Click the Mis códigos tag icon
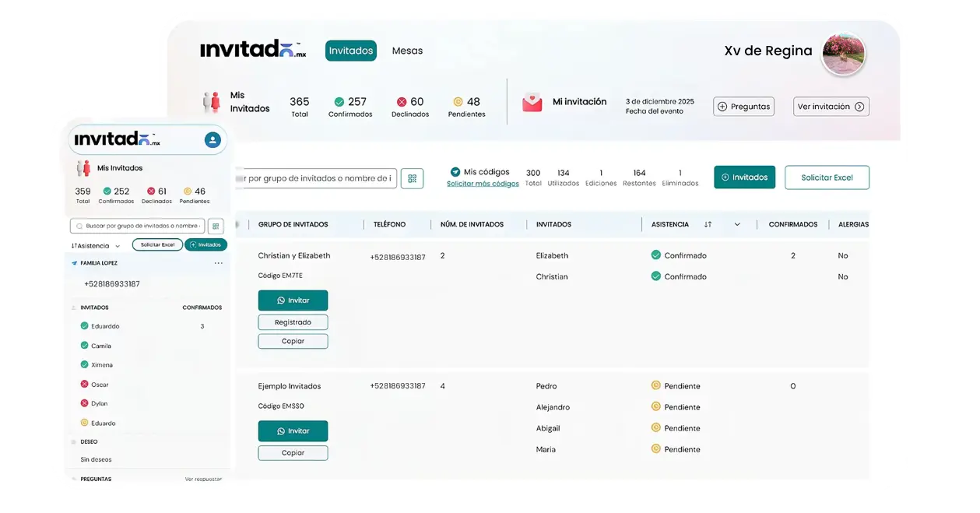 click(x=455, y=172)
